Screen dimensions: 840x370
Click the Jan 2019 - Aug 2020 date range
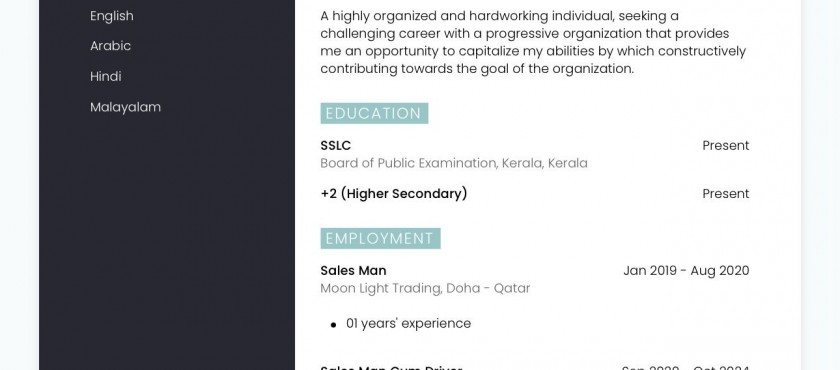(x=686, y=271)
